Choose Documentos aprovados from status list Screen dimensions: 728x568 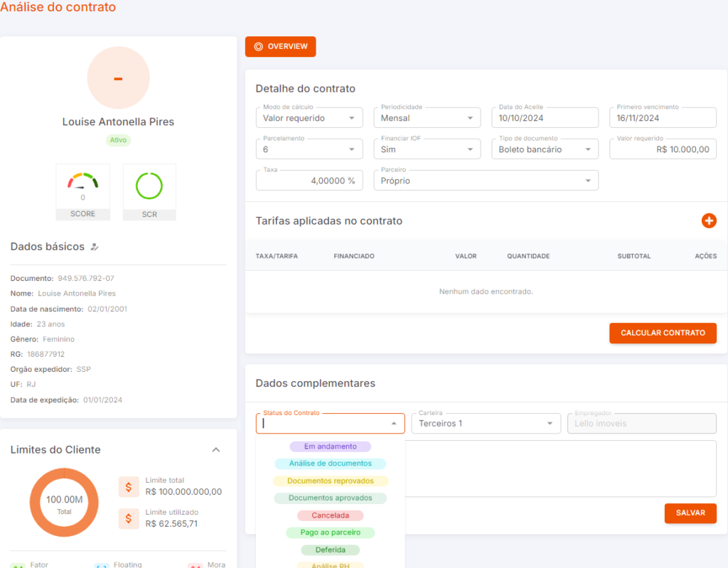[x=331, y=498]
